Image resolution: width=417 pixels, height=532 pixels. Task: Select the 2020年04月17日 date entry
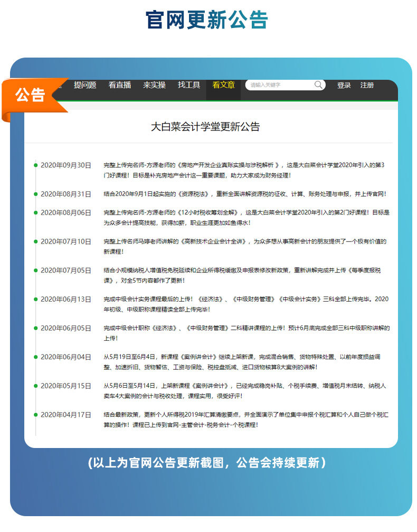(66, 415)
